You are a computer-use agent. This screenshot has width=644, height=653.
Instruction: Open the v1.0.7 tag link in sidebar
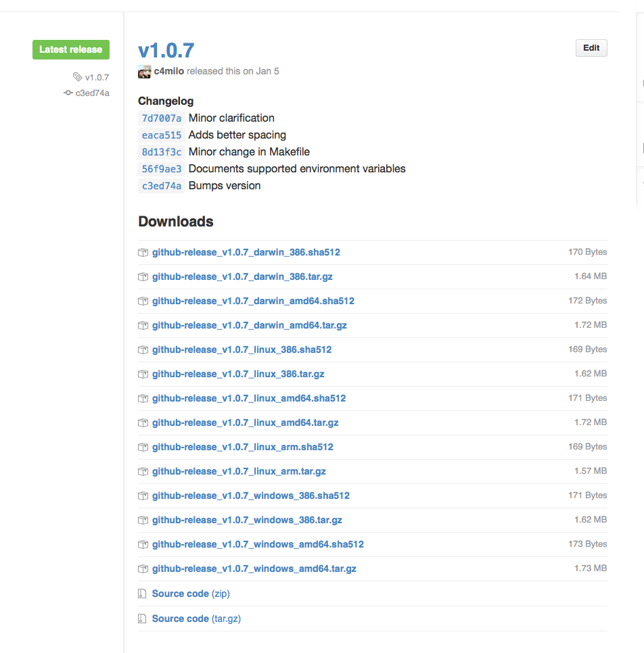[97, 78]
